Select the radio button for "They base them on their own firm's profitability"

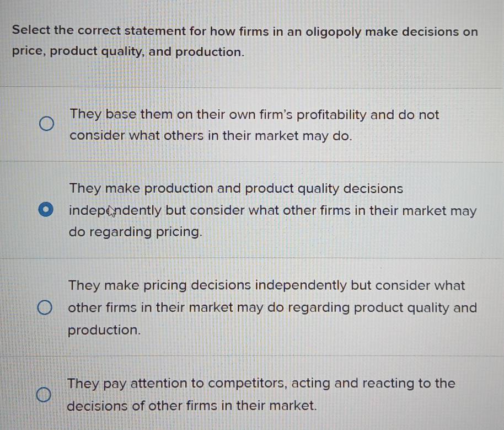click(x=46, y=123)
